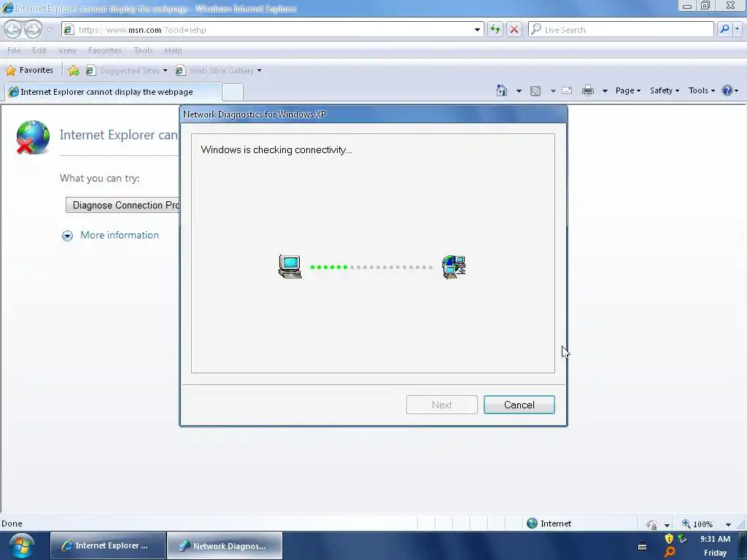Click the globe with red X error icon
The width and height of the screenshot is (747, 560).
(x=32, y=138)
